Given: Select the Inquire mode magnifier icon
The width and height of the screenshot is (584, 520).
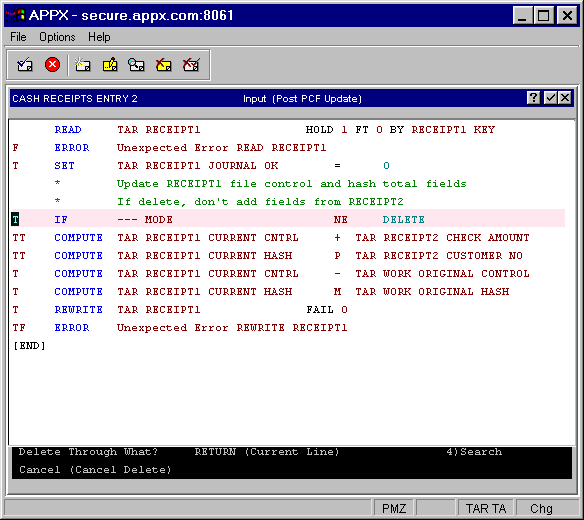Looking at the screenshot, I should pos(136,65).
